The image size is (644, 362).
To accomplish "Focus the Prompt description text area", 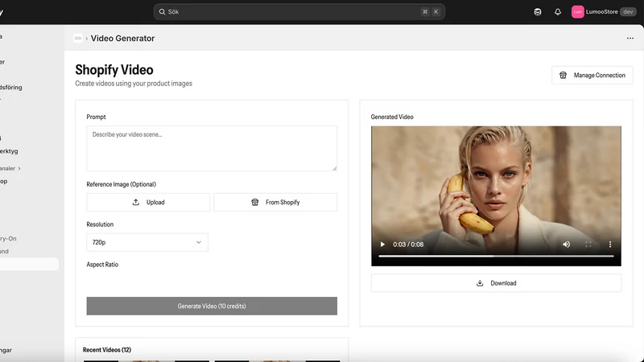I will click(x=212, y=148).
